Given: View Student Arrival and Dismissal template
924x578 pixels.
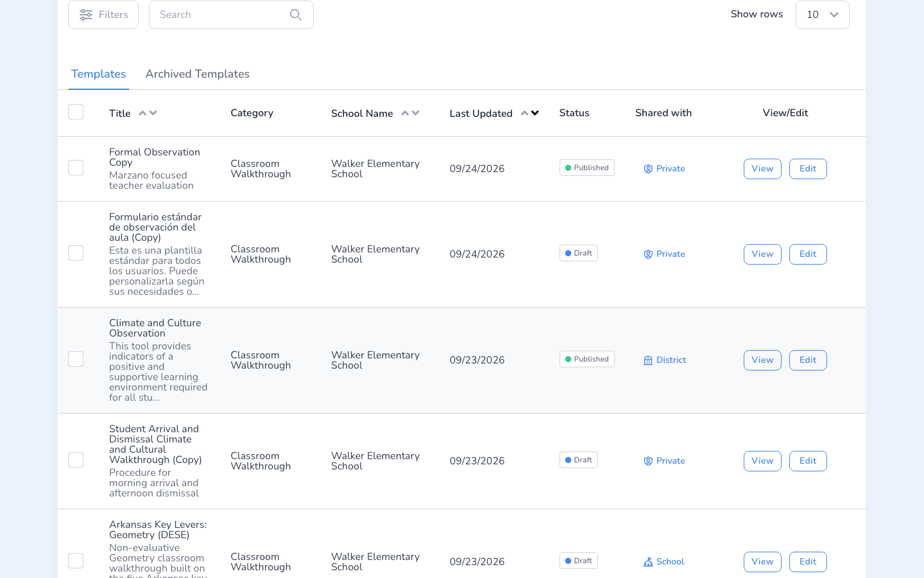Looking at the screenshot, I should pos(762,461).
